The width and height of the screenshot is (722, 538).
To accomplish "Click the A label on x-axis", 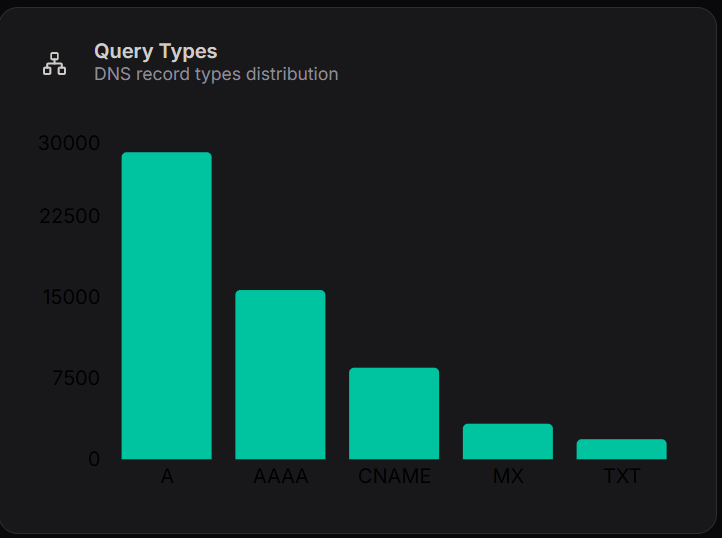I will point(167,477).
